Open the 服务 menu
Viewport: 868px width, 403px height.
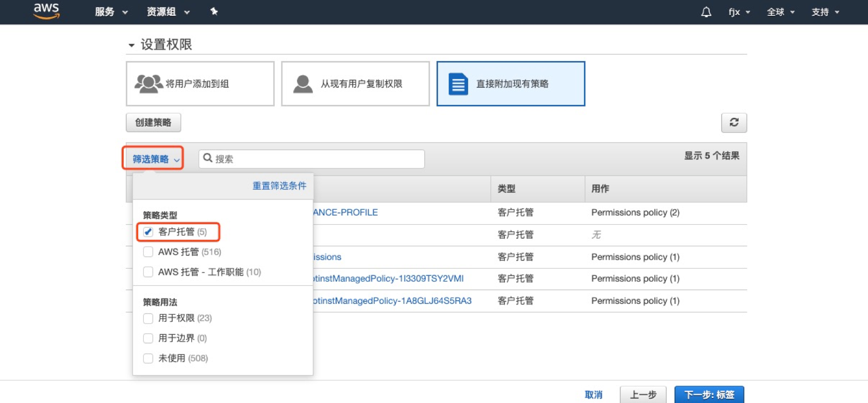tap(111, 12)
